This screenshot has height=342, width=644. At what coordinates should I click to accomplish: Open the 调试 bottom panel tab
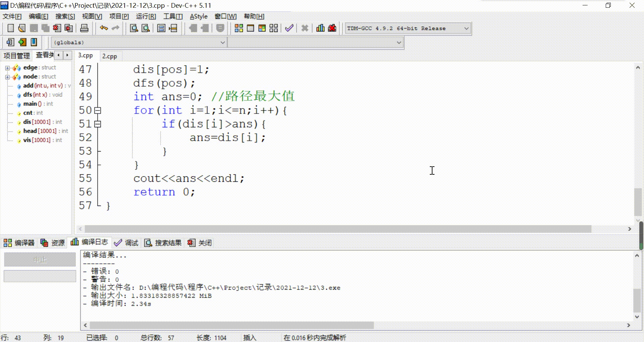pyautogui.click(x=126, y=243)
